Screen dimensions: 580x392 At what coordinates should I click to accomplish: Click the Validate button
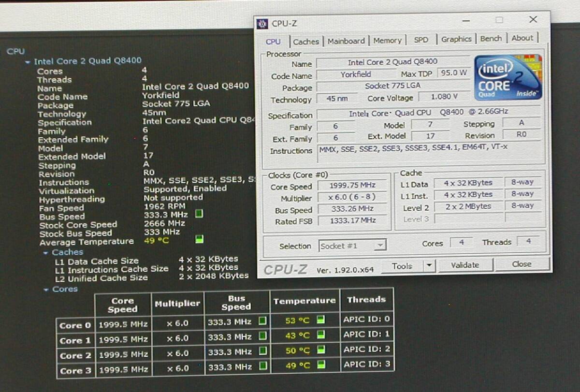(465, 265)
